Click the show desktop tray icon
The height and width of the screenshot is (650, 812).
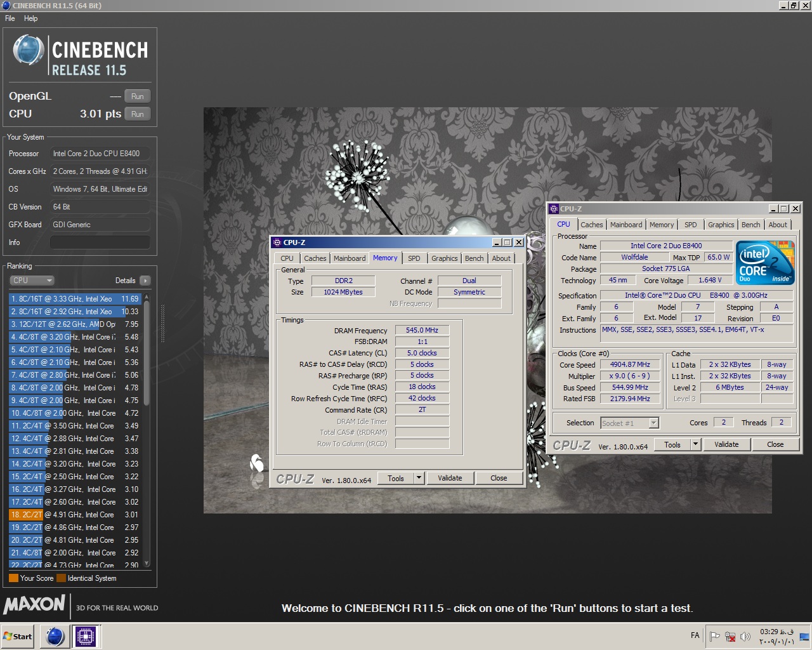point(804,636)
